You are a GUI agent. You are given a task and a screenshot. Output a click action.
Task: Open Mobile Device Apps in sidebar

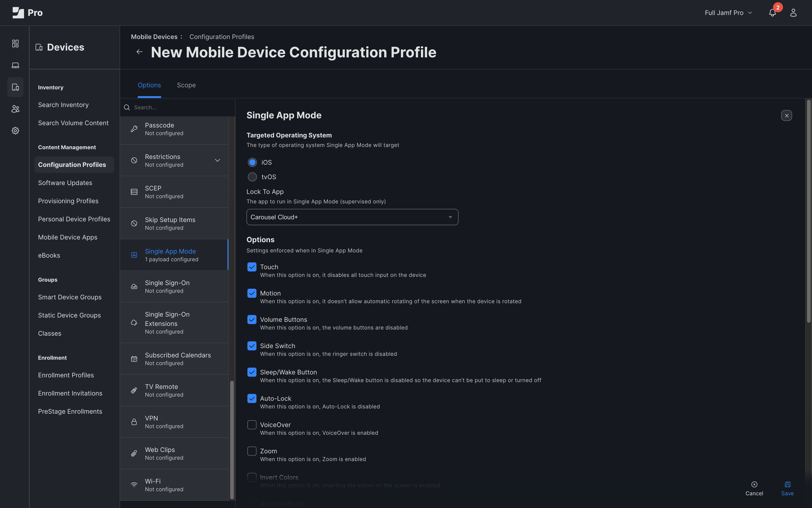click(68, 237)
